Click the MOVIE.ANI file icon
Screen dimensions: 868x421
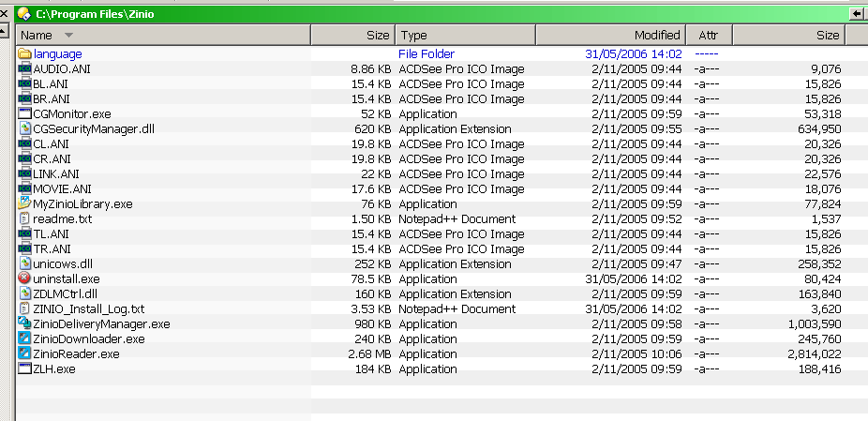(24, 188)
